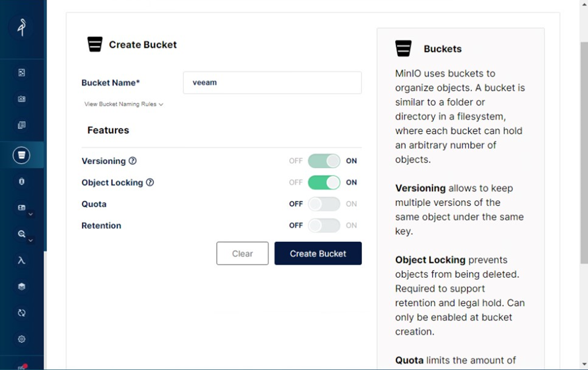Expand the Monitoring submenu chevron
The image size is (588, 370).
tap(31, 214)
